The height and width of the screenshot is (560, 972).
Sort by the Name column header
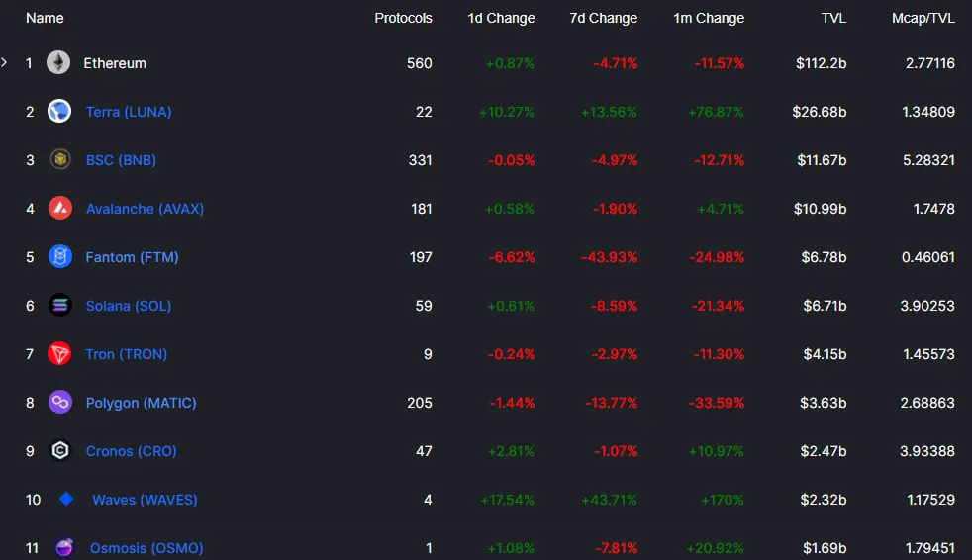[x=45, y=18]
